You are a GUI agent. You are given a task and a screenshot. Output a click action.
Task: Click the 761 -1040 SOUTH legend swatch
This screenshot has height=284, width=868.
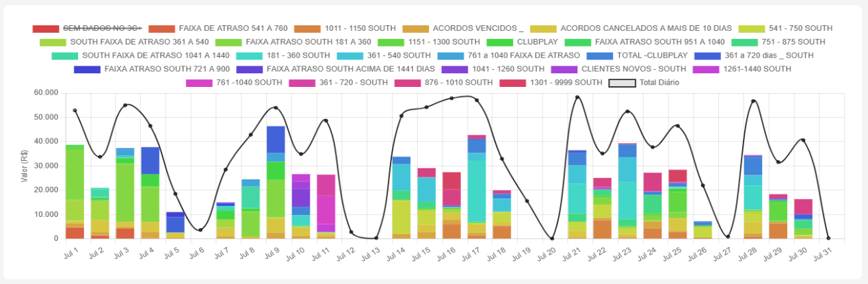(x=199, y=83)
